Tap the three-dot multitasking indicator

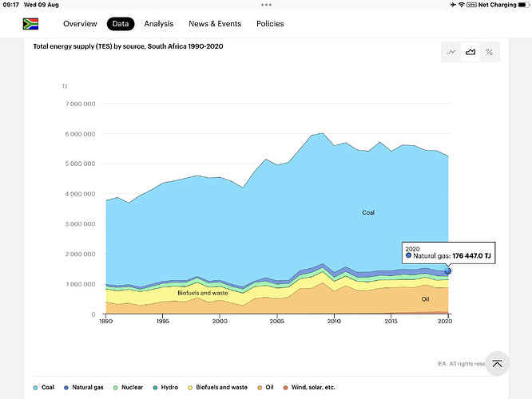tap(266, 5)
